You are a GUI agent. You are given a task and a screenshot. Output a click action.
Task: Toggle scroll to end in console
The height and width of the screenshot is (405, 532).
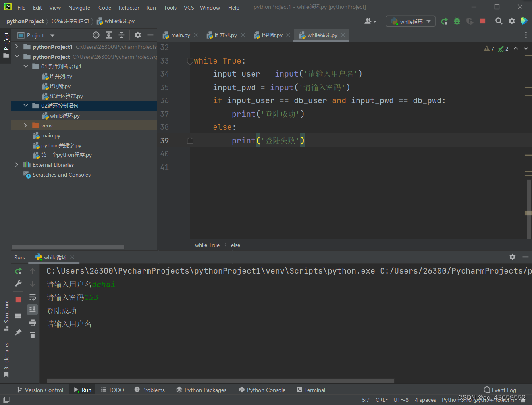point(32,309)
